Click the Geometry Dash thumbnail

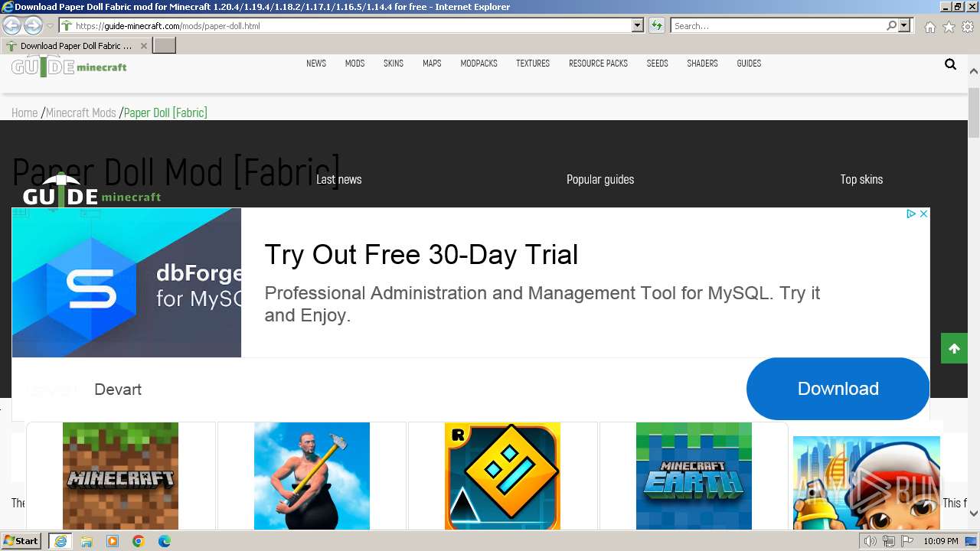coord(502,476)
